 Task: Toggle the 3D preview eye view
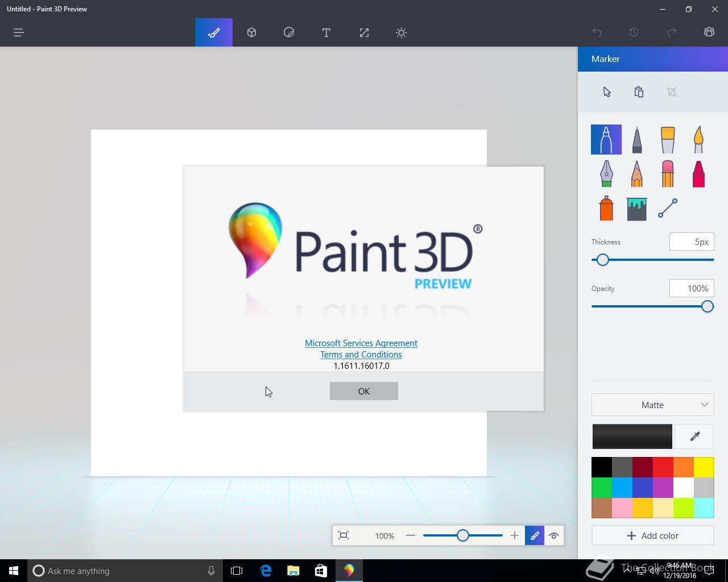coord(554,535)
